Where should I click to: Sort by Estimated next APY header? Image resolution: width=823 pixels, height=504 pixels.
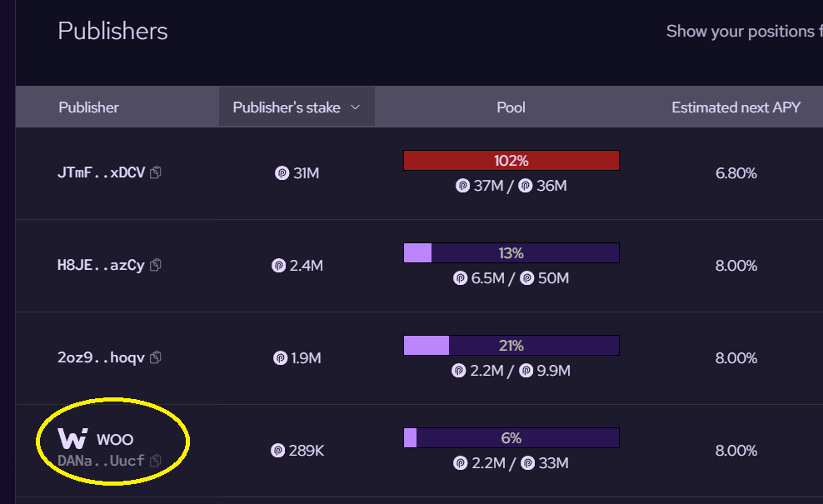coord(736,107)
